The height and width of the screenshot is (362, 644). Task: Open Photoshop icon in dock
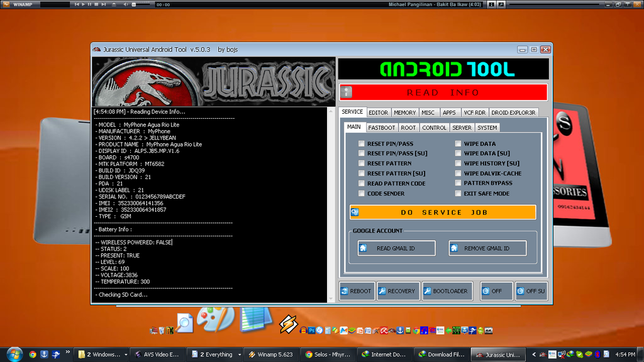(x=312, y=331)
